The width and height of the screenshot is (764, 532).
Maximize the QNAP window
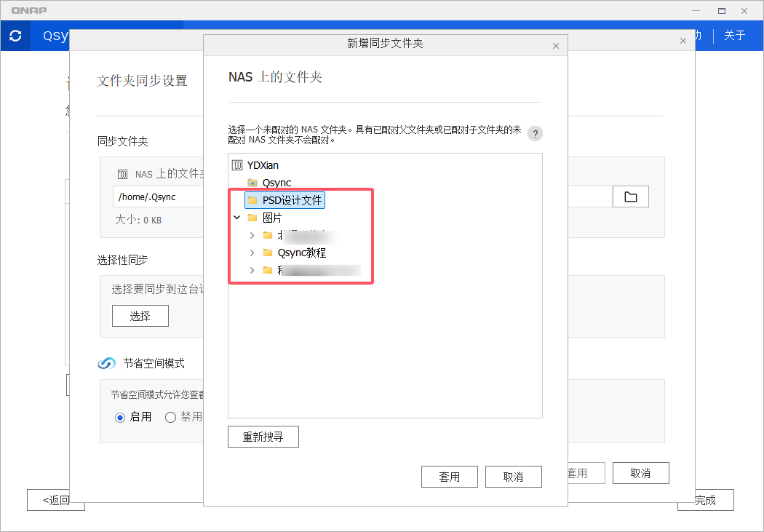coord(722,11)
